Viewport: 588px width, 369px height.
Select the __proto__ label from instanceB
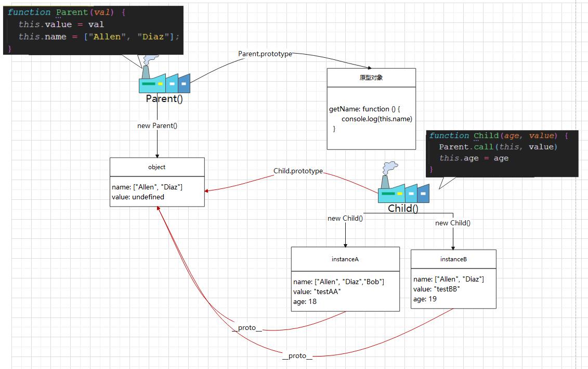pos(297,356)
